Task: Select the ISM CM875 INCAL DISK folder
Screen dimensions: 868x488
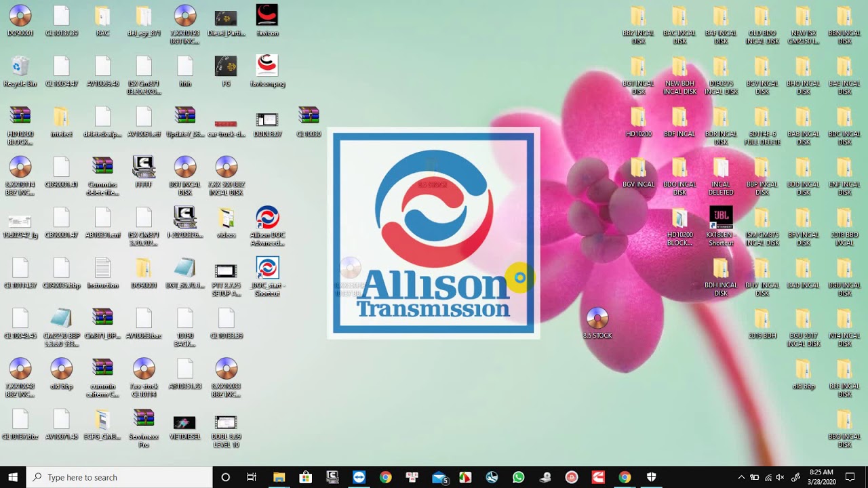Action: click(x=762, y=226)
